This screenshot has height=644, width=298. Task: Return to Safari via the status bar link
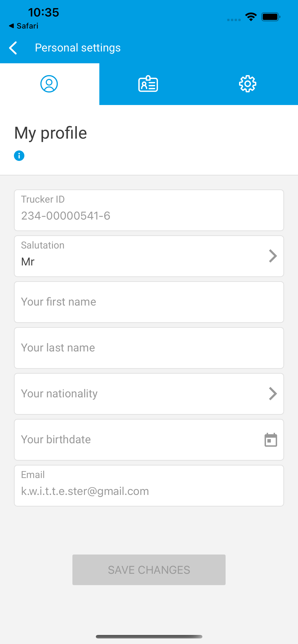(x=24, y=26)
